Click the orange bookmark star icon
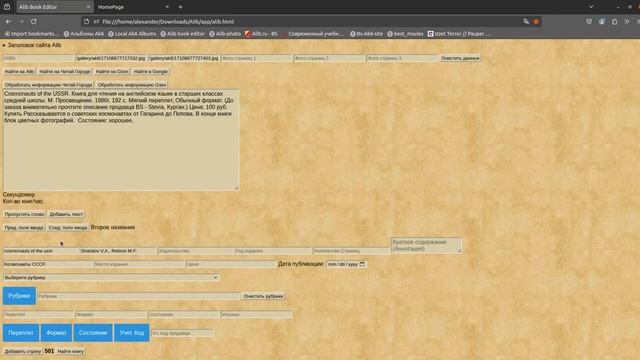The height and width of the screenshot is (360, 640). tap(536, 21)
